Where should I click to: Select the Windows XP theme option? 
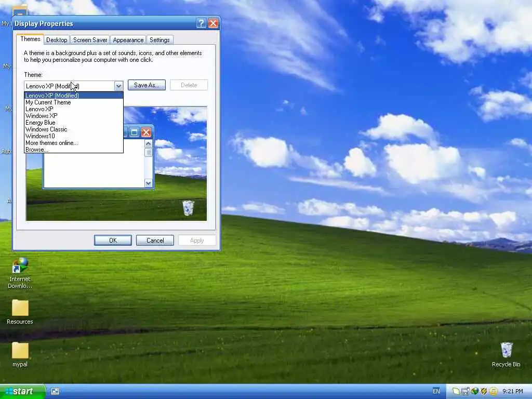tap(74, 116)
